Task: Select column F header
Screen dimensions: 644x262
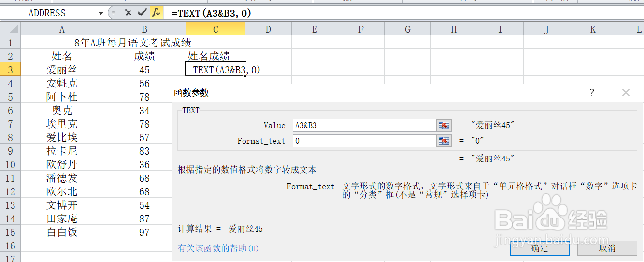Action: (x=361, y=29)
